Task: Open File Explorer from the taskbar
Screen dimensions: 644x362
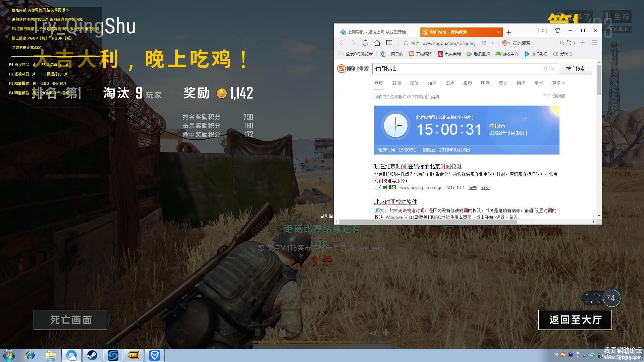Action: 51,355
